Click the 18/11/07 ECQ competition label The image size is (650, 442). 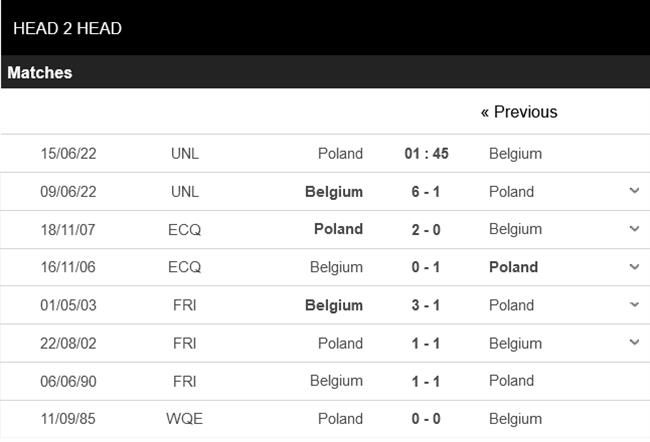click(185, 229)
